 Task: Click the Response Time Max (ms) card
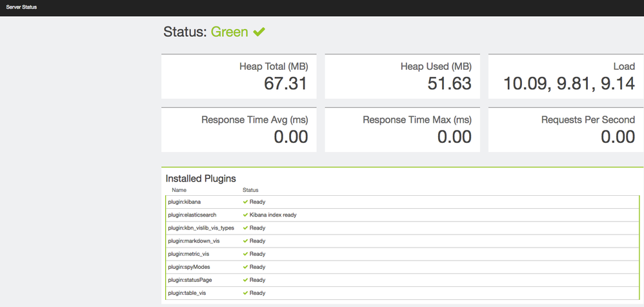point(402,129)
